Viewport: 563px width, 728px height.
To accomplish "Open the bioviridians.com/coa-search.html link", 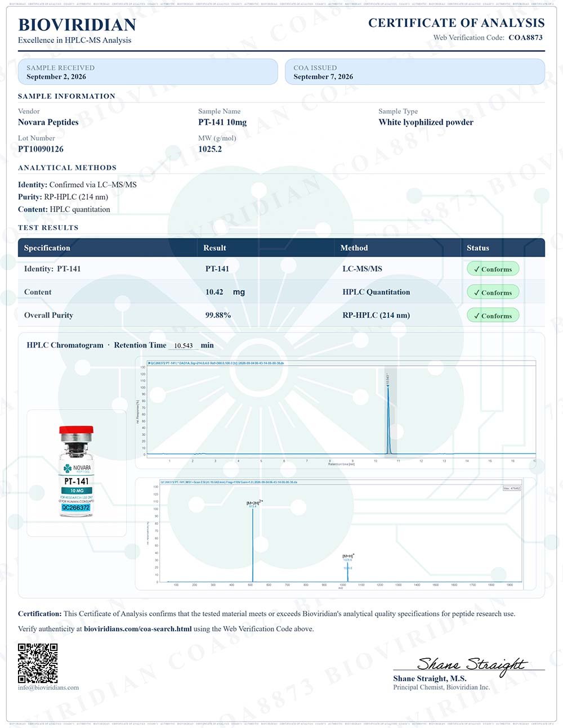I will (138, 629).
